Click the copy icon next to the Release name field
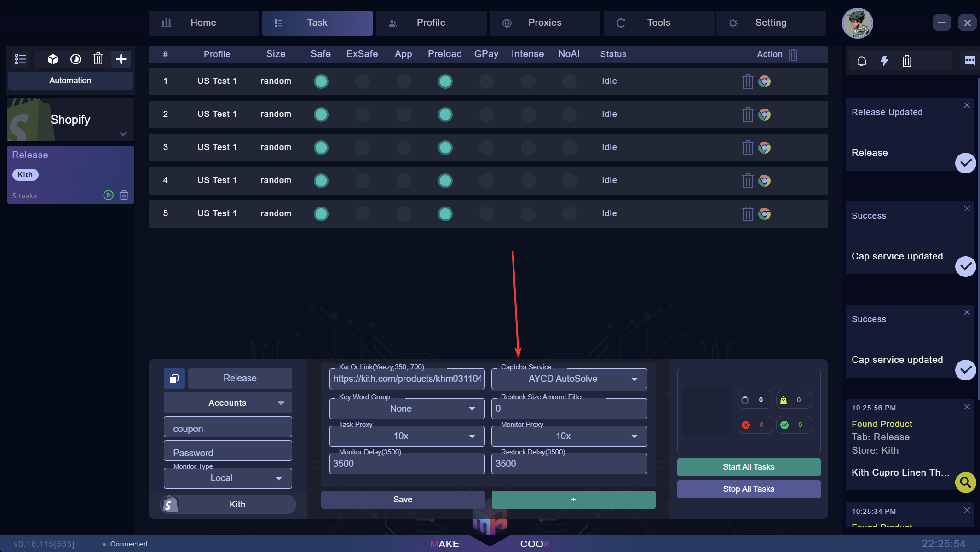The image size is (980, 552). click(174, 379)
